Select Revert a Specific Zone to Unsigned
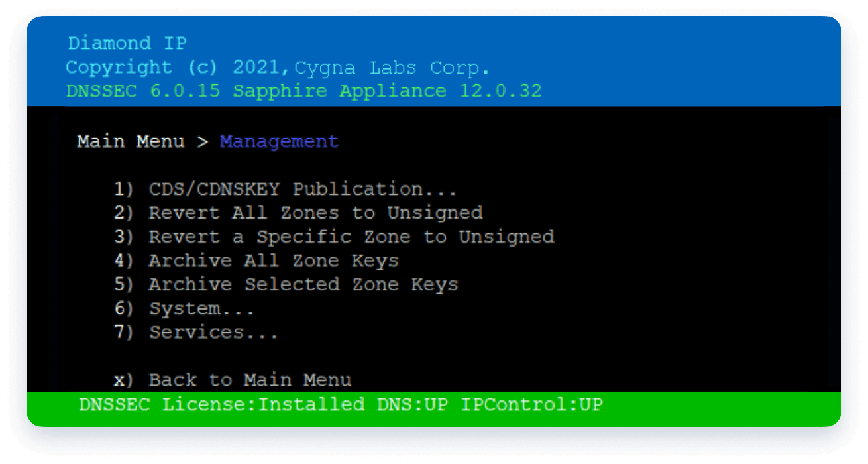 (351, 237)
